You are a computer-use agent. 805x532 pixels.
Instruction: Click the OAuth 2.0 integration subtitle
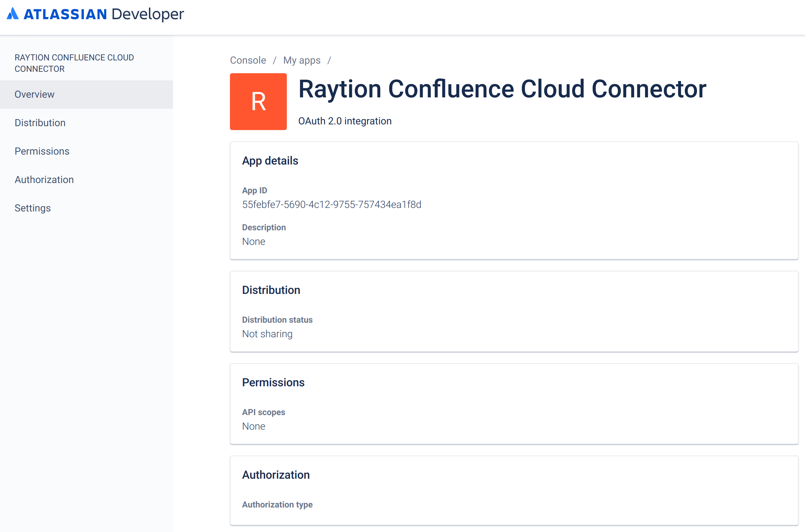tap(344, 121)
